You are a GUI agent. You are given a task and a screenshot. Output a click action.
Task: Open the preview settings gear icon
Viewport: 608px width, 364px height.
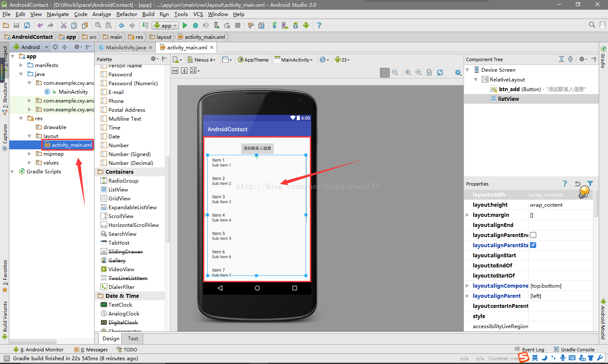point(458,73)
